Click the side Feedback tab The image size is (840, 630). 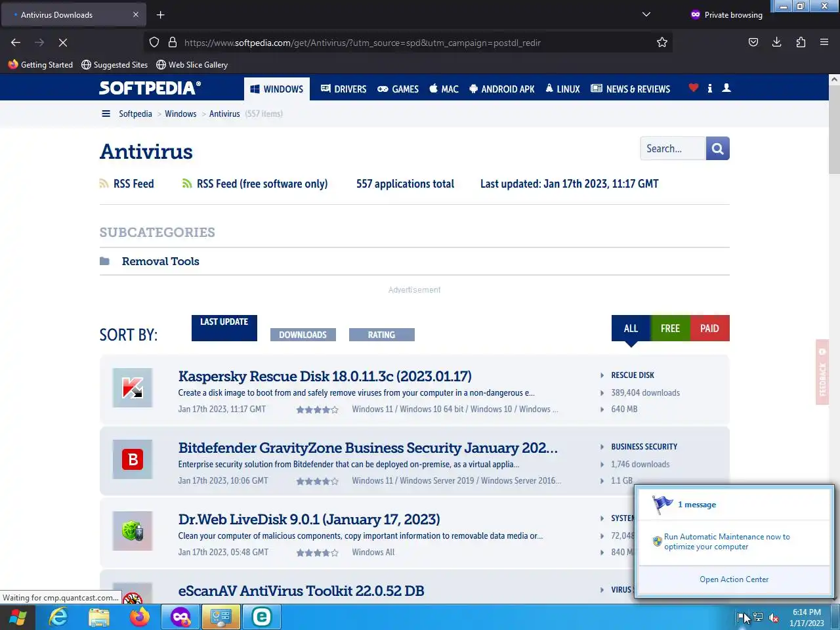point(822,371)
